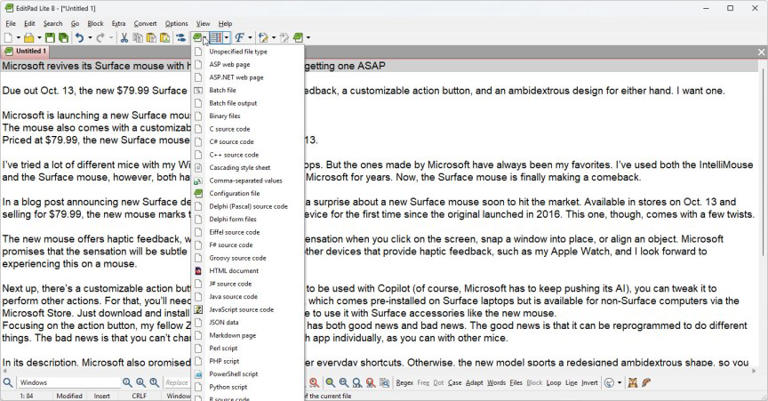The image size is (768, 401).
Task: Toggle the Line search option
Action: [571, 382]
